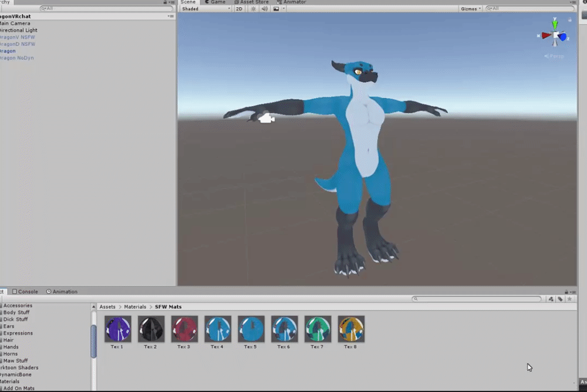Image resolution: width=587 pixels, height=392 pixels.
Task: Switch to the Scene tab
Action: 188,2
